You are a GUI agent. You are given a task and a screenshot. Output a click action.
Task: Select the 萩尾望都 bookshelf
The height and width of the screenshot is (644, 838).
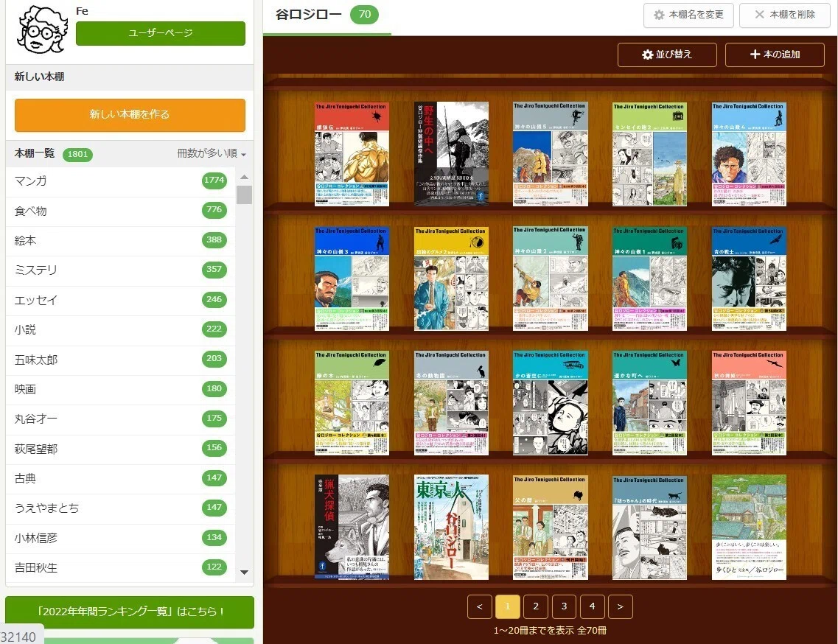click(x=120, y=449)
